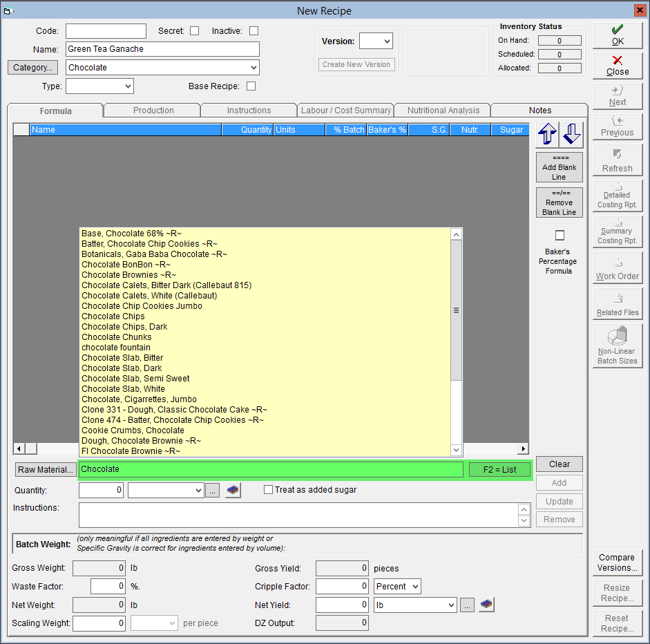Click the Quantity column header

tap(247, 130)
